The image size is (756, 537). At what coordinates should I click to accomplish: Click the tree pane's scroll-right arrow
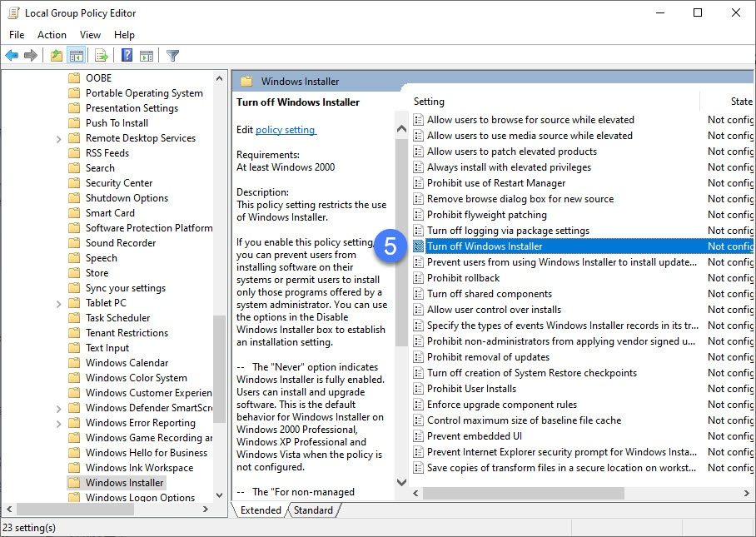tap(206, 509)
